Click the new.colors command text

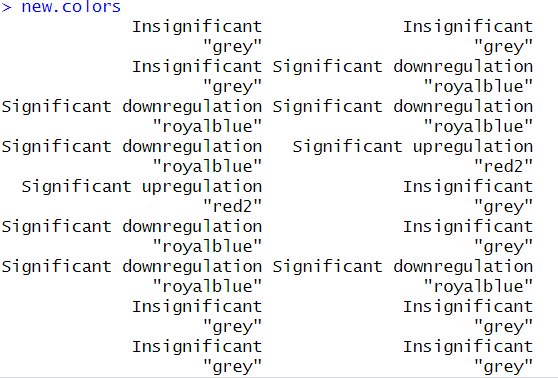71,7
